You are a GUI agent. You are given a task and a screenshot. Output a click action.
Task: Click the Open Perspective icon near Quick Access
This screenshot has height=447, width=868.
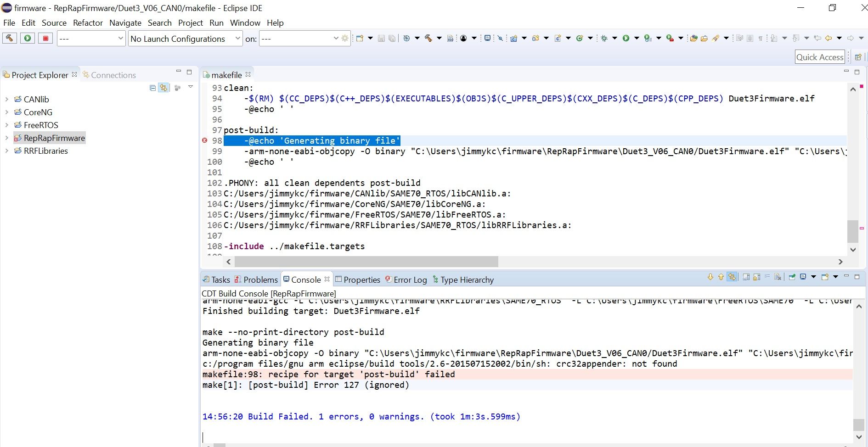point(858,57)
